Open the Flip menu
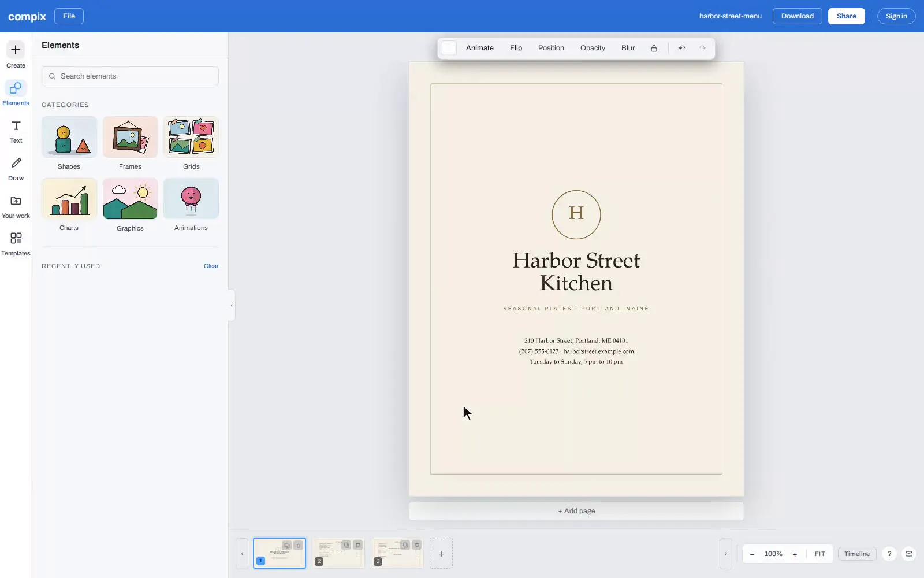Image resolution: width=924 pixels, height=578 pixels. coord(516,48)
